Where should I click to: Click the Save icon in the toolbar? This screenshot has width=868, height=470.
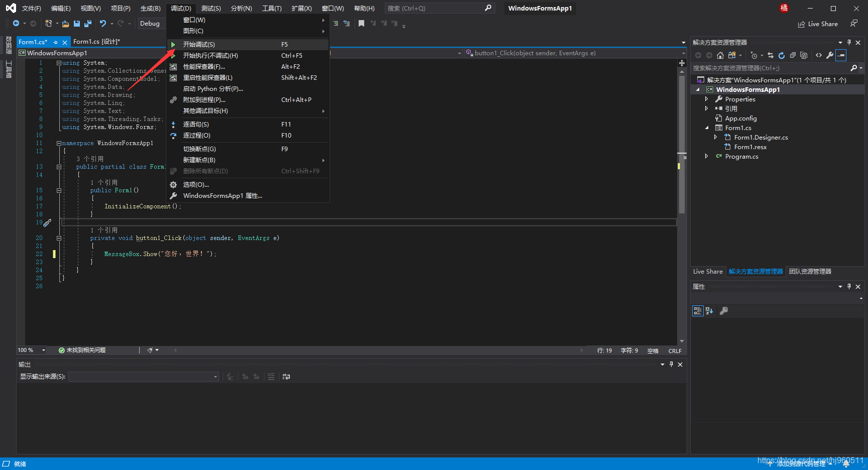(77, 24)
